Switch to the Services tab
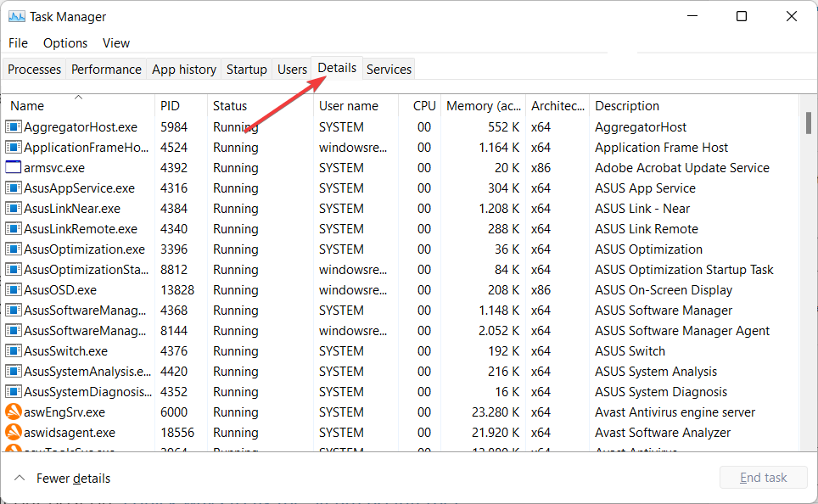Screen dimensions: 818x504 389,69
